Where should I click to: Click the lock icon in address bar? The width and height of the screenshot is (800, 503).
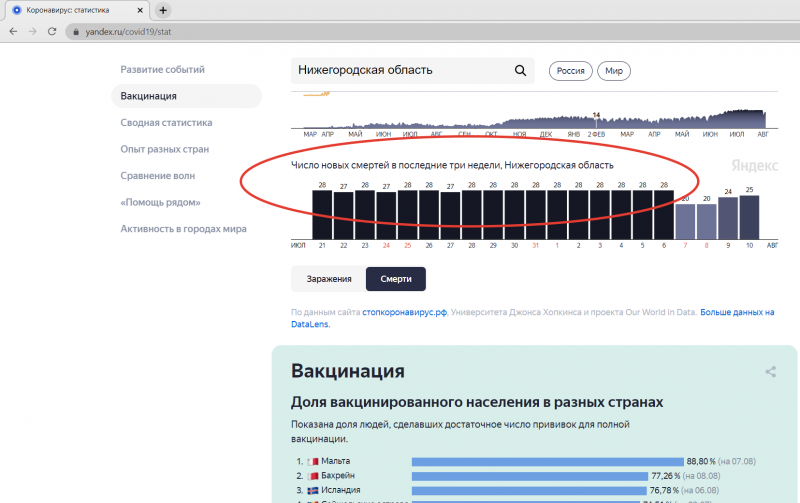pos(76,32)
